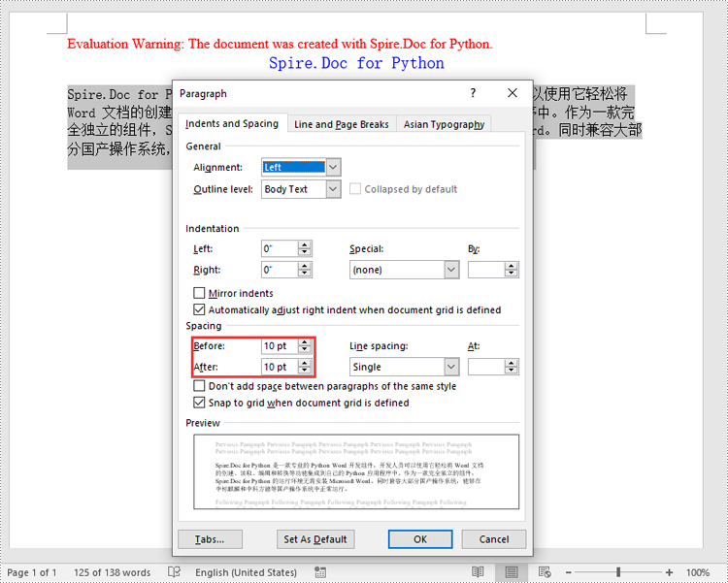The height and width of the screenshot is (583, 728).
Task: Click the disabled Collapsed by default checkbox
Action: click(x=354, y=189)
